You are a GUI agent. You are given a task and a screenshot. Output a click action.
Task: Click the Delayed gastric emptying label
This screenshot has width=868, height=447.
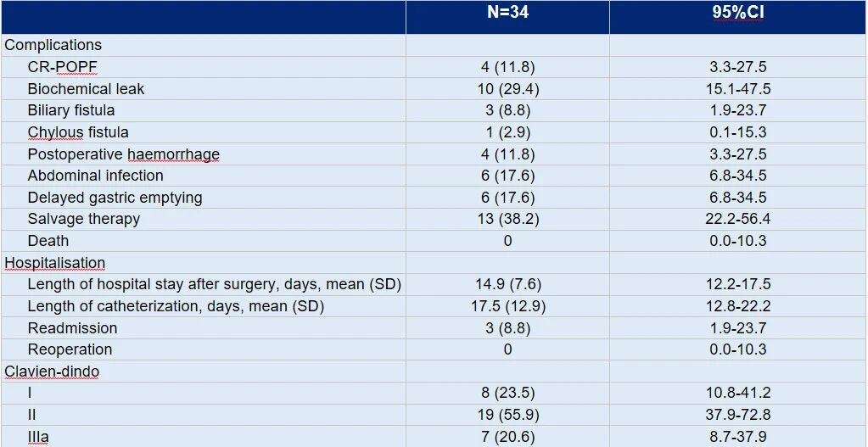115,198
